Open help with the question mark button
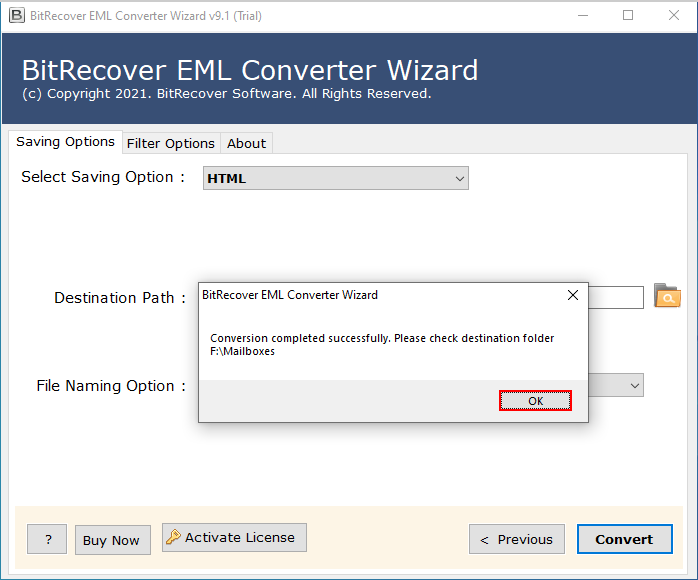 tap(47, 539)
